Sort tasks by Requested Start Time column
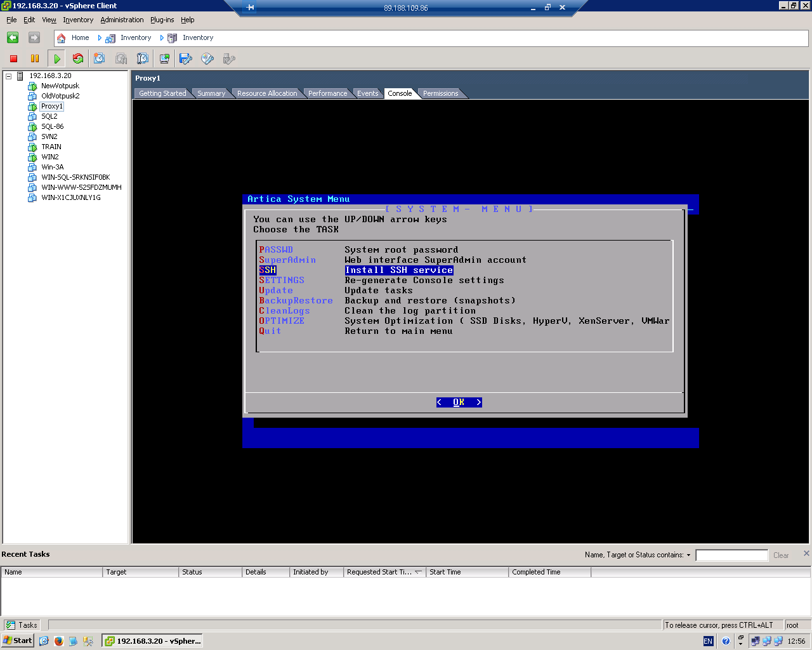This screenshot has width=812, height=650. pos(384,572)
